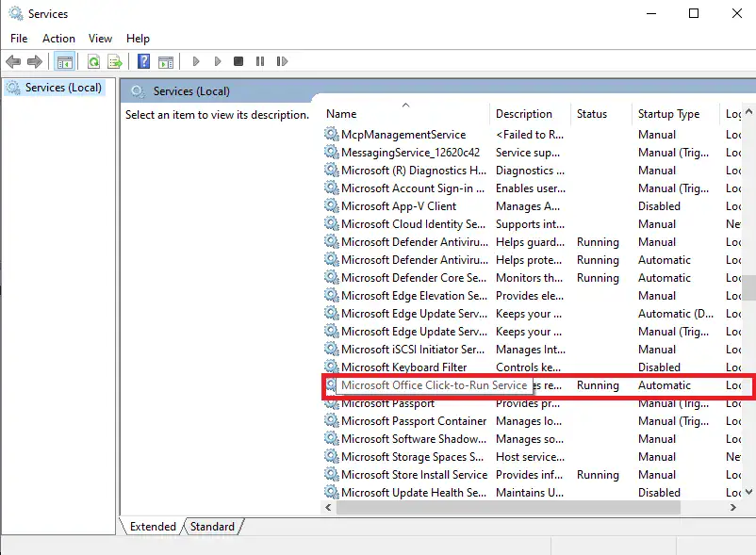Click the horizontal scrollbar right arrow
Image resolution: width=756 pixels, height=555 pixels.
[734, 508]
